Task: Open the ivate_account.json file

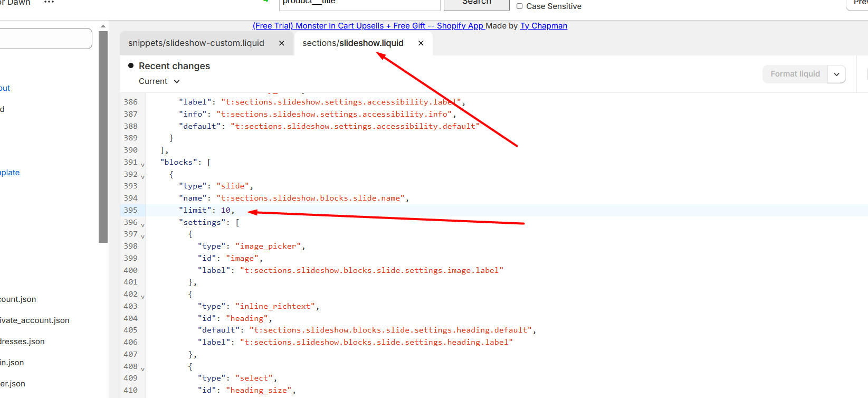Action: pyautogui.click(x=35, y=320)
